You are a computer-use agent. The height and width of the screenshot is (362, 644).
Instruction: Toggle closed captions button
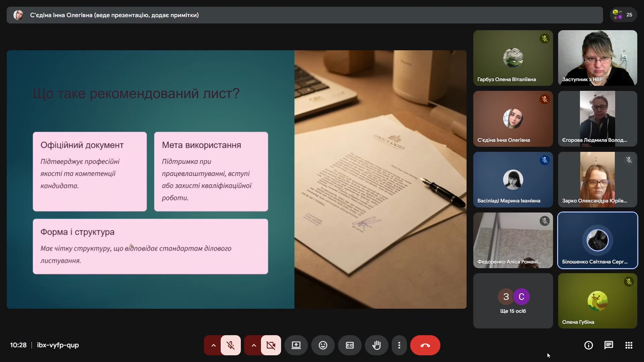350,345
